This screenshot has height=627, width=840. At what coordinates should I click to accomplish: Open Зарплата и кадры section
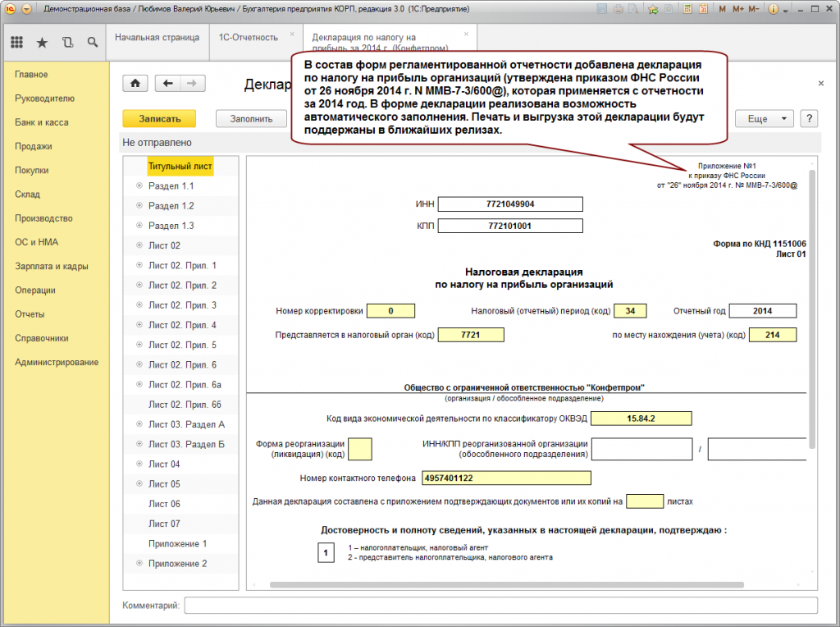point(52,267)
